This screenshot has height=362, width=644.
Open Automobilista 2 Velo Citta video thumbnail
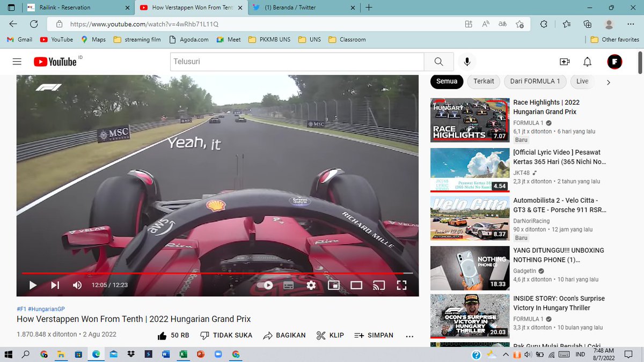470,218
